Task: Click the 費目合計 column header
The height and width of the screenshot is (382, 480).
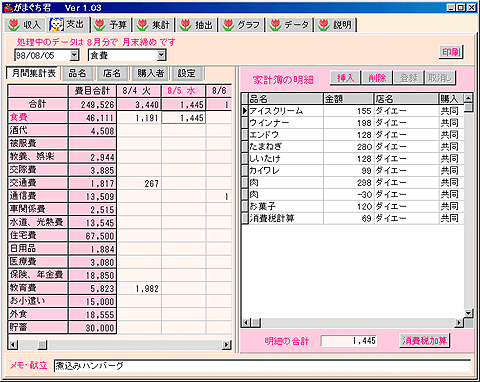Action: [92, 91]
